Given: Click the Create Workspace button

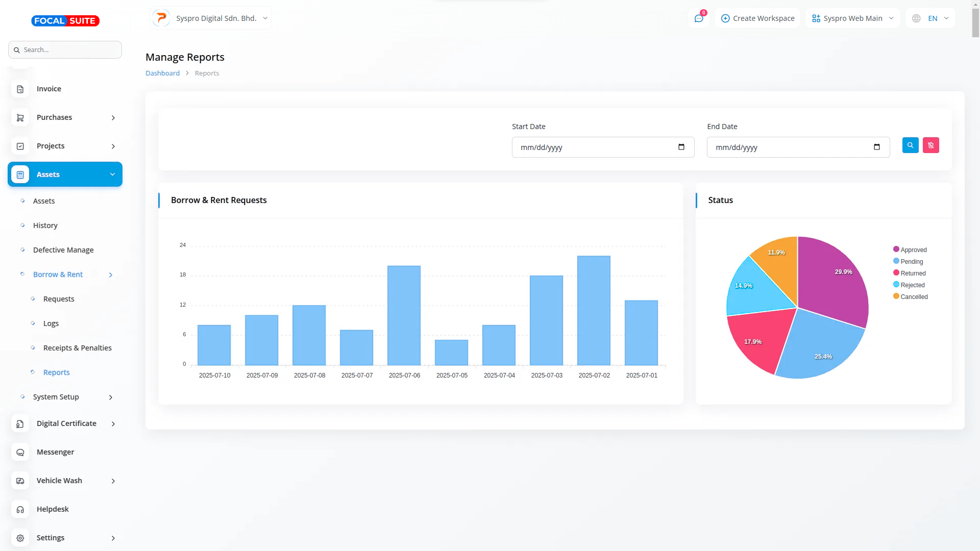Looking at the screenshot, I should coord(757,18).
